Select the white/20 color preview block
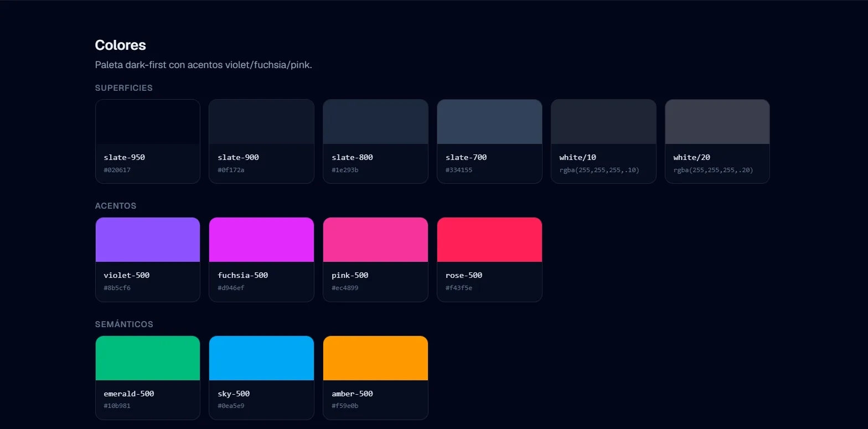 (717, 122)
